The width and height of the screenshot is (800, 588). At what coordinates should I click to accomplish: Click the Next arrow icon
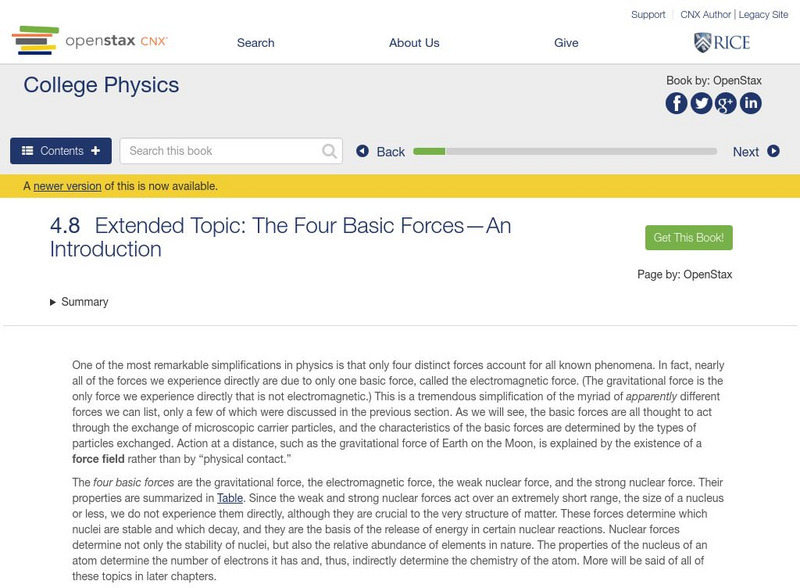tap(773, 151)
